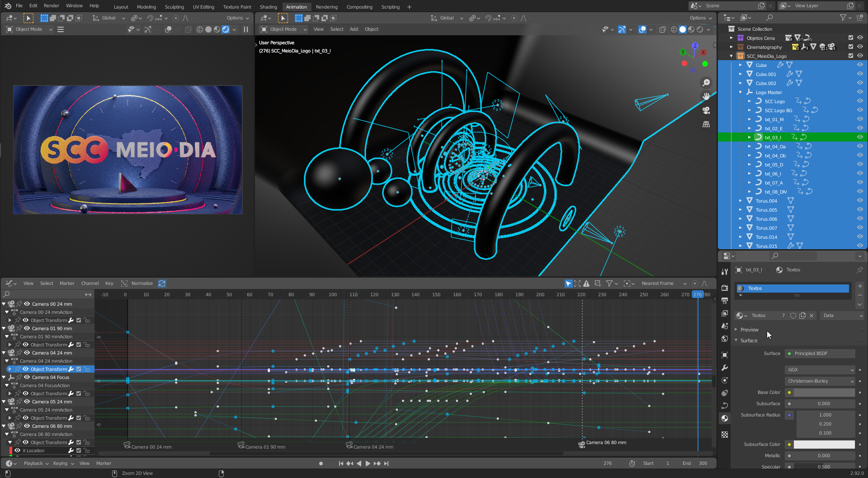
Task: Click the Subsurface Color swatch
Action: 824,445
